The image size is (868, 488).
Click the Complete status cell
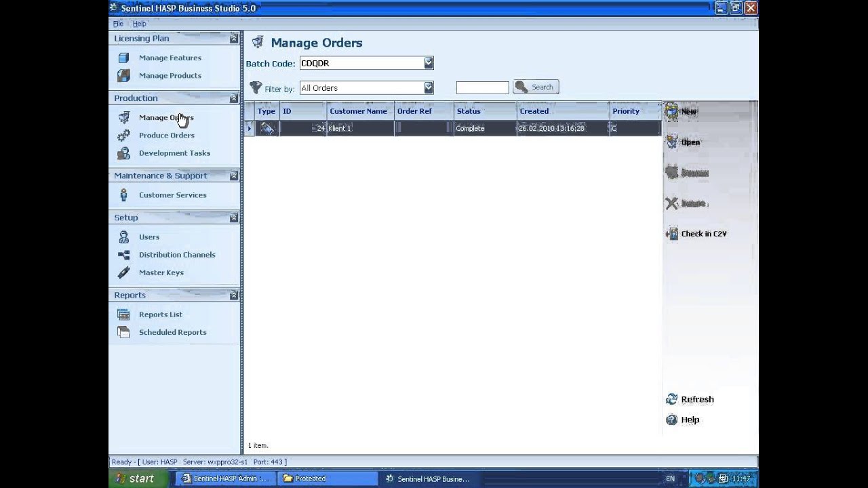[x=486, y=128]
